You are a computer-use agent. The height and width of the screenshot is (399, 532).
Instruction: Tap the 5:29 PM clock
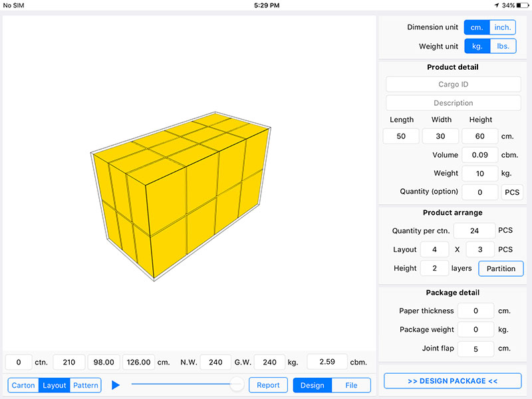pyautogui.click(x=267, y=5)
